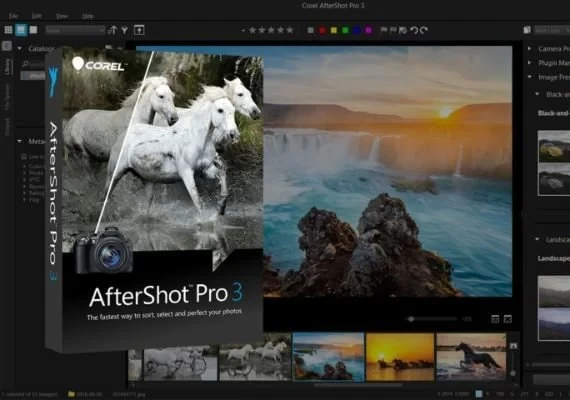Viewport: 570px width, 400px height.
Task: Set rating to five stars
Action: coord(290,30)
